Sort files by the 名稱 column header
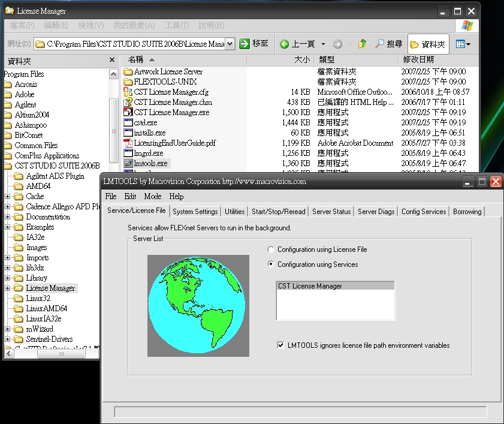The width and height of the screenshot is (504, 424). [x=183, y=59]
